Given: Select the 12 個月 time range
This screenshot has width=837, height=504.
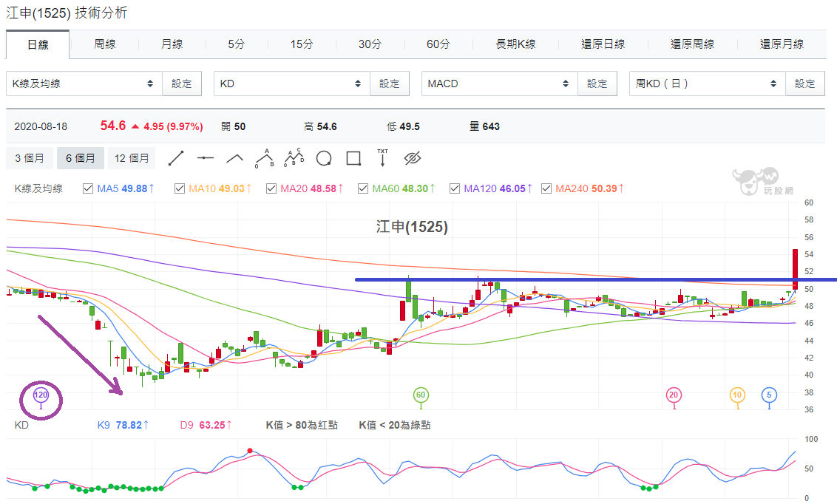Looking at the screenshot, I should pyautogui.click(x=132, y=158).
